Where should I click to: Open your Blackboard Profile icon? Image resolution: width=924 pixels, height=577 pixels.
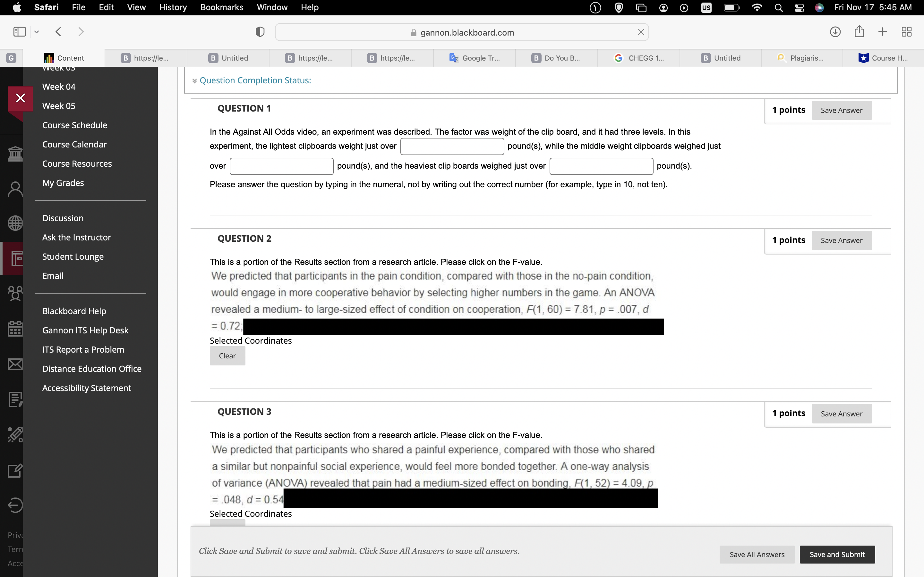pyautogui.click(x=15, y=188)
